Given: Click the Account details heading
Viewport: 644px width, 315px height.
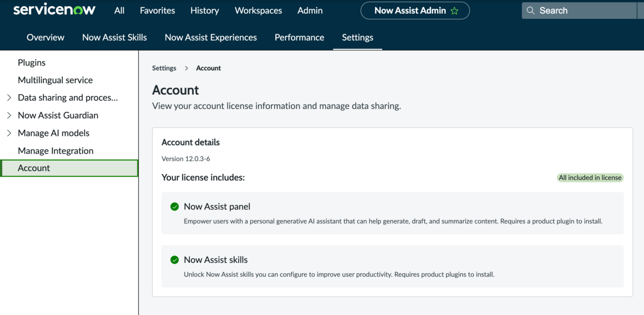Looking at the screenshot, I should (190, 143).
